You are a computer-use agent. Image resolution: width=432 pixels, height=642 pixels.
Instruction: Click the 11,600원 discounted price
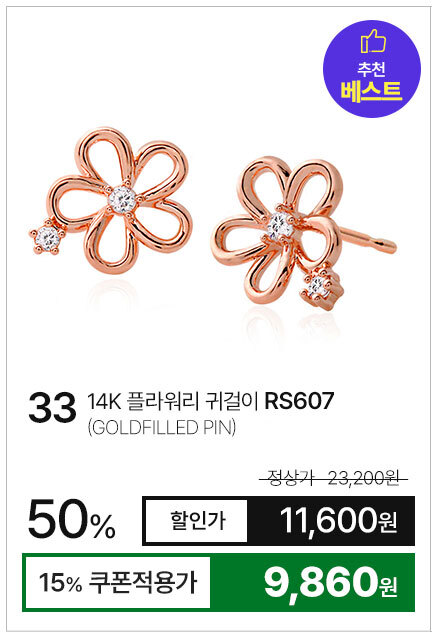pos(339,521)
